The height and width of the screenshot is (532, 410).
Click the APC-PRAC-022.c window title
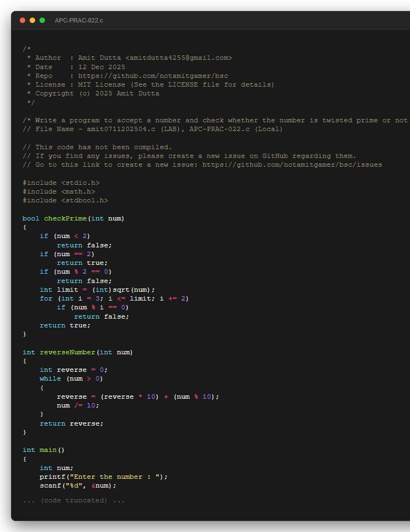coord(78,20)
